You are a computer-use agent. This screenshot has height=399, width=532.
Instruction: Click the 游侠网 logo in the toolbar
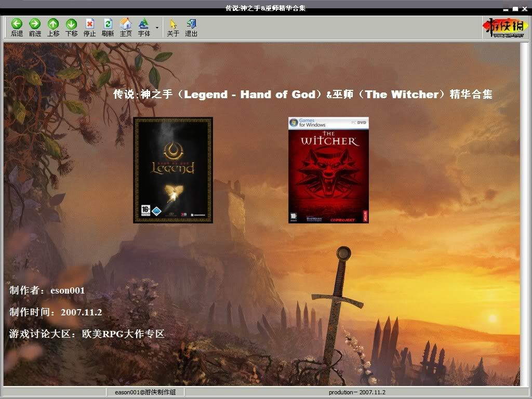tap(502, 28)
